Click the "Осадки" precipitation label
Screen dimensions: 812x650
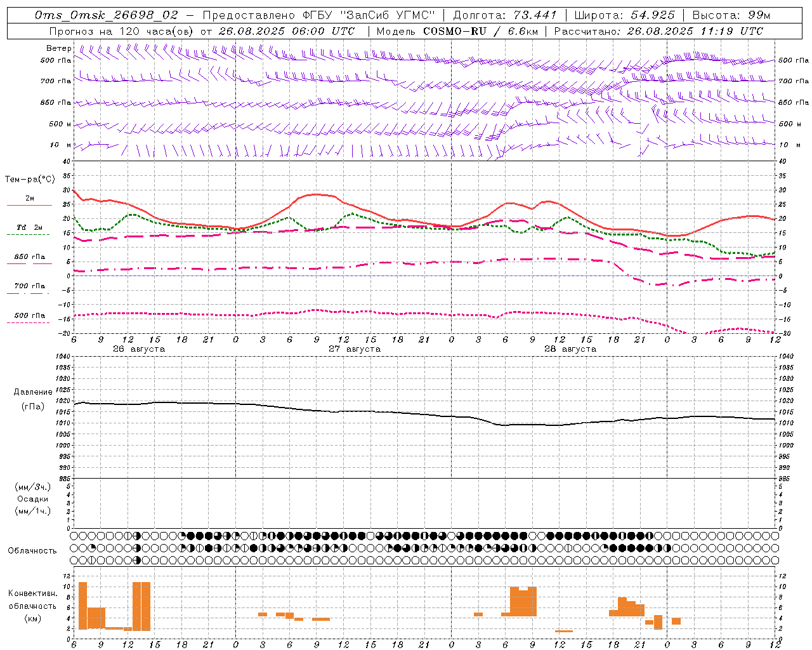(33, 499)
